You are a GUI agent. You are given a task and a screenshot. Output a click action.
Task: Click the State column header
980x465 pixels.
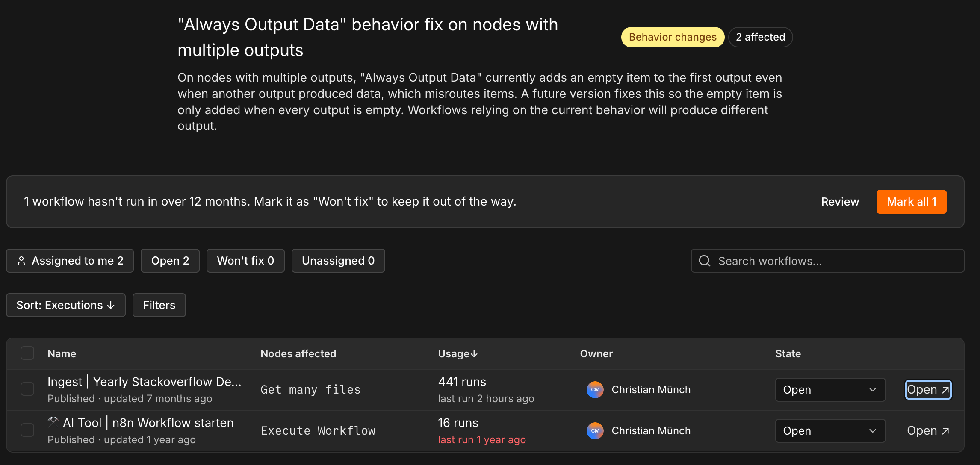point(788,354)
